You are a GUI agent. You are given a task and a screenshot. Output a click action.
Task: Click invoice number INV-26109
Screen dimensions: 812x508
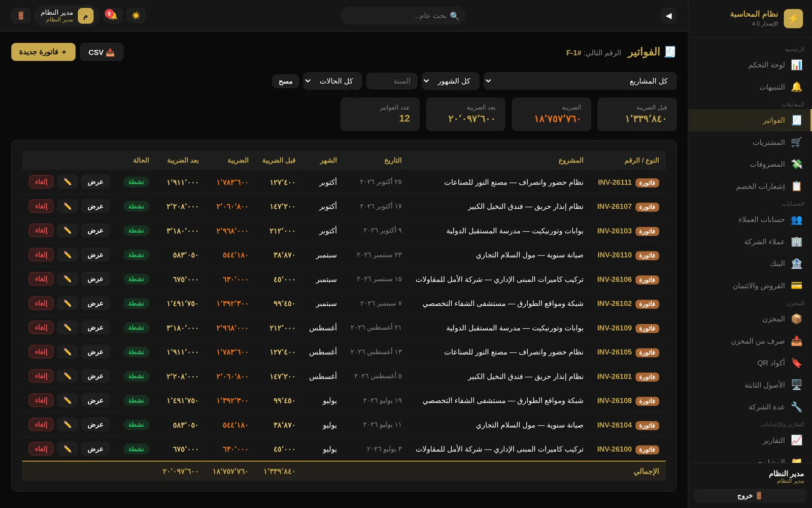[x=614, y=328]
